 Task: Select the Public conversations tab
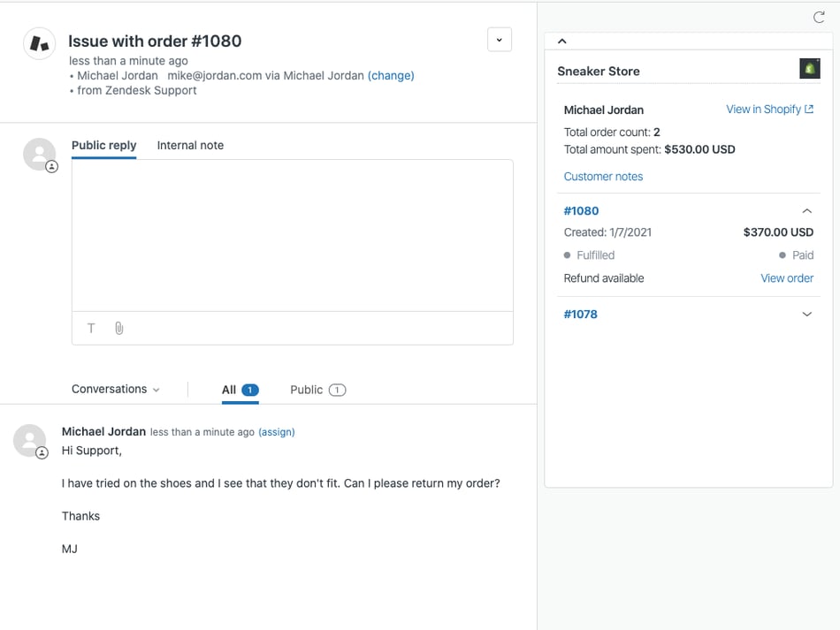pos(318,390)
